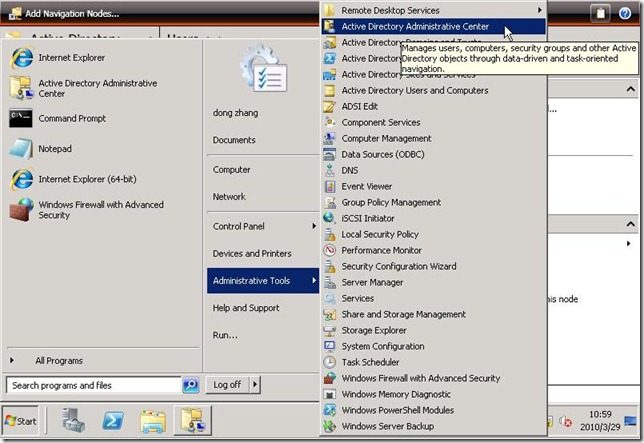
Task: Click the Component Services icon
Action: click(x=329, y=122)
